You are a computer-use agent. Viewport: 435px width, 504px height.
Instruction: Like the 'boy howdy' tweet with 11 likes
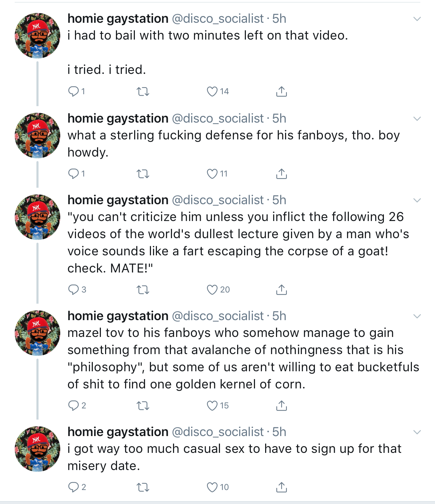coord(212,174)
